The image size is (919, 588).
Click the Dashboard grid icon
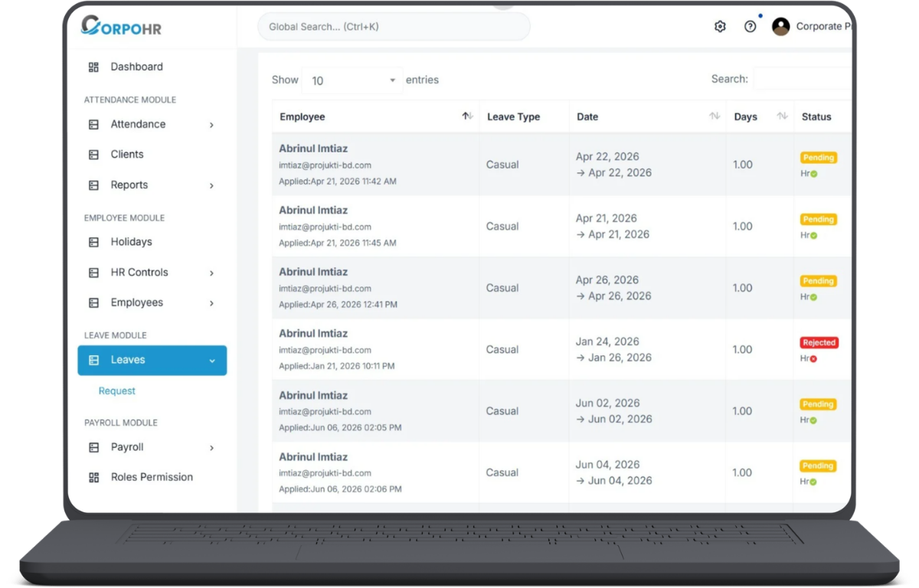coord(94,67)
